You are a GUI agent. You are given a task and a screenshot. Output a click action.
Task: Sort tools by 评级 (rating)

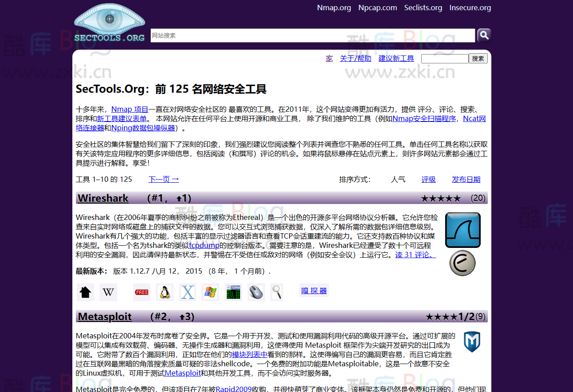[428, 179]
